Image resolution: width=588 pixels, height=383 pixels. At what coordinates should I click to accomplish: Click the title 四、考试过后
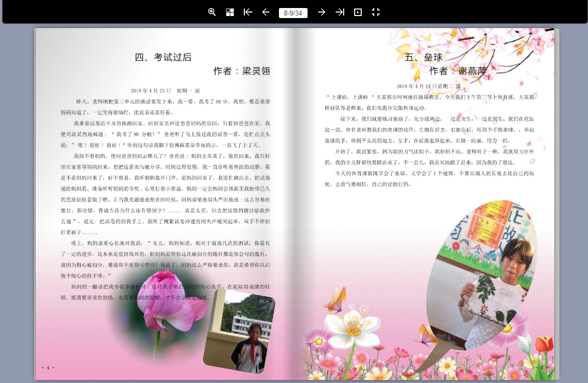(163, 57)
